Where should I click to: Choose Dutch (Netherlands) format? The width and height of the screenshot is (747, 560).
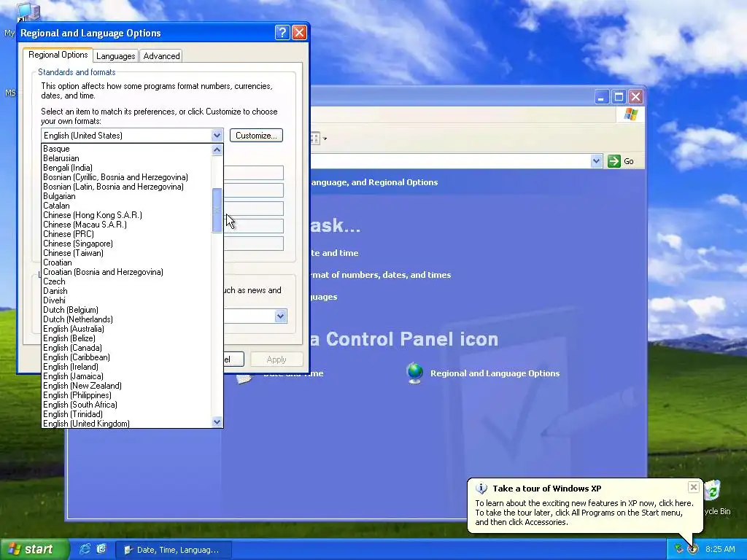(126, 319)
